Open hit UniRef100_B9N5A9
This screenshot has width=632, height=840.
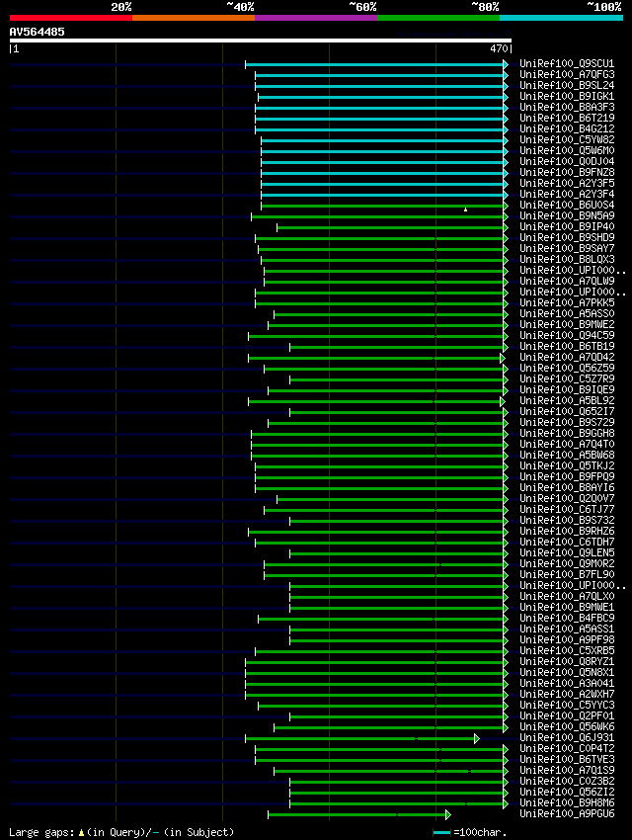click(x=567, y=215)
